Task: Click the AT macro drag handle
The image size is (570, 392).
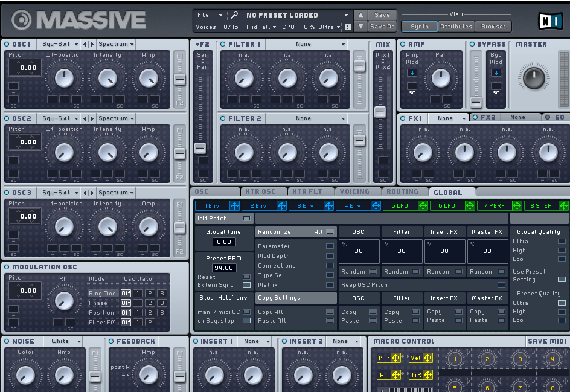Action: pos(395,374)
